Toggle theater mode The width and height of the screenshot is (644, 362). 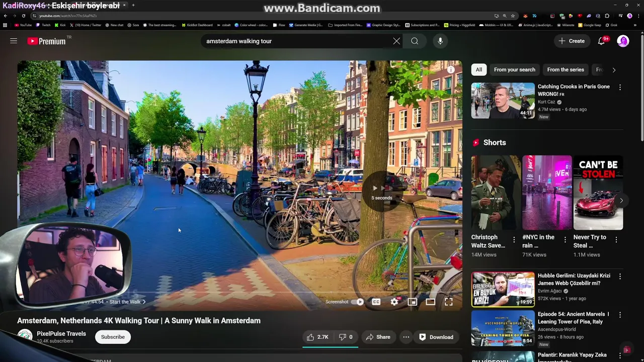click(x=431, y=302)
